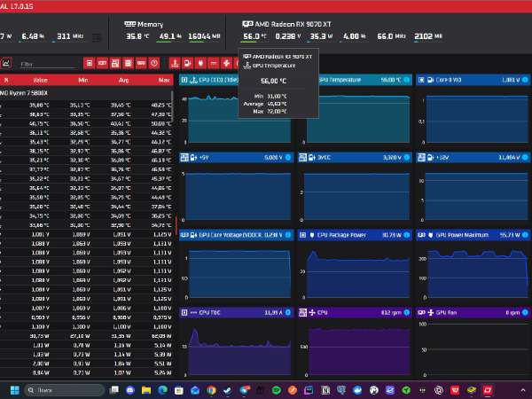This screenshot has height=399, width=532.
Task: Click the blue circle on GPU Temperature graph
Action: [x=406, y=80]
